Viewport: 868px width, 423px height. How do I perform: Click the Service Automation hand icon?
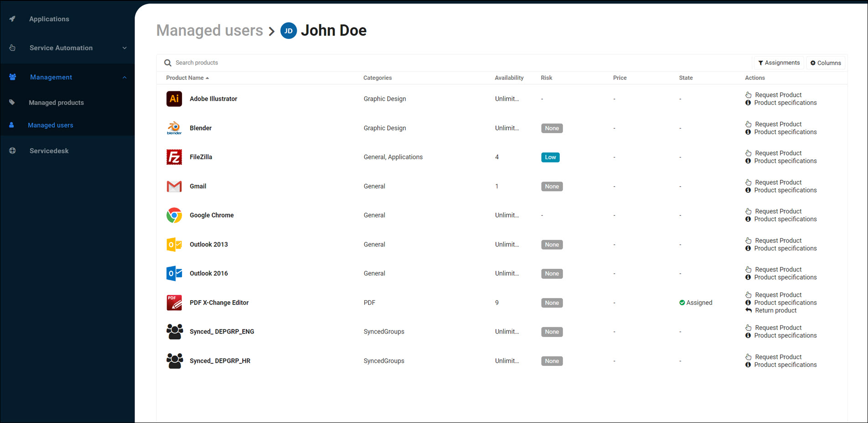point(12,47)
